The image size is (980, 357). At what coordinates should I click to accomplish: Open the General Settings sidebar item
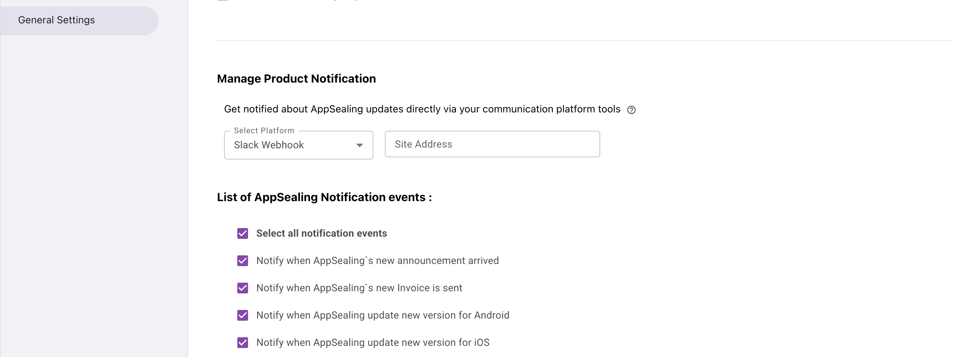click(57, 20)
